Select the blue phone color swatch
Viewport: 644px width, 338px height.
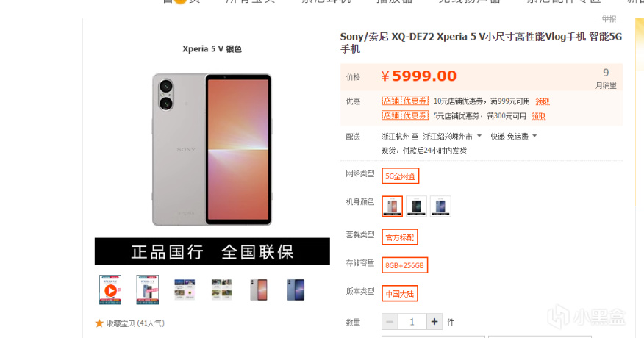(x=440, y=206)
